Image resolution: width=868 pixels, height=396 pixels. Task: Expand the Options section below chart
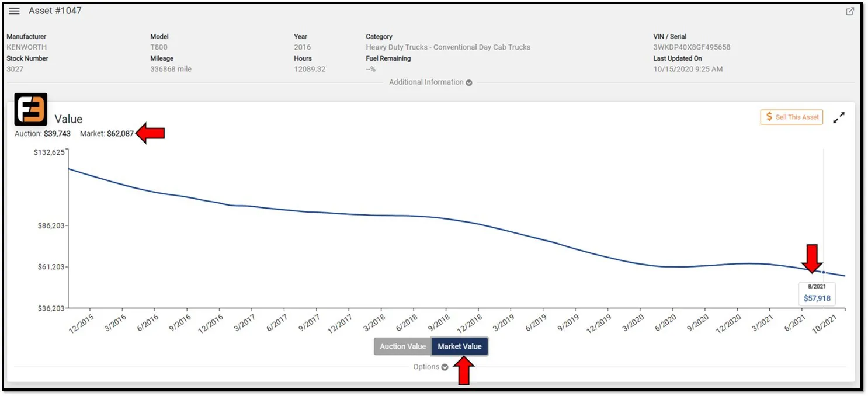click(430, 367)
